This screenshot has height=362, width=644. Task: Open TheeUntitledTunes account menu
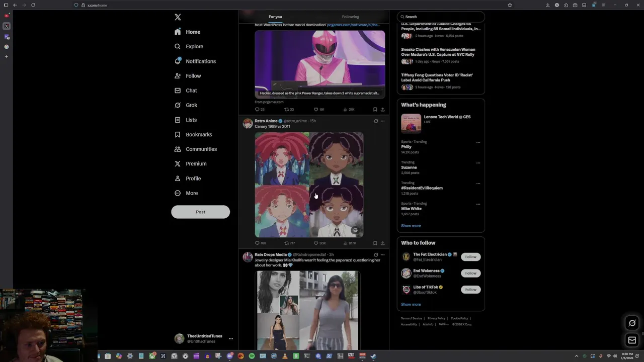pyautogui.click(x=203, y=338)
